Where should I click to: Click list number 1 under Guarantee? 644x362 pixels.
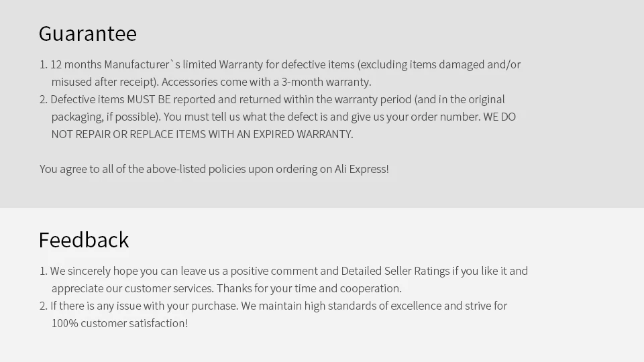pyautogui.click(x=43, y=65)
